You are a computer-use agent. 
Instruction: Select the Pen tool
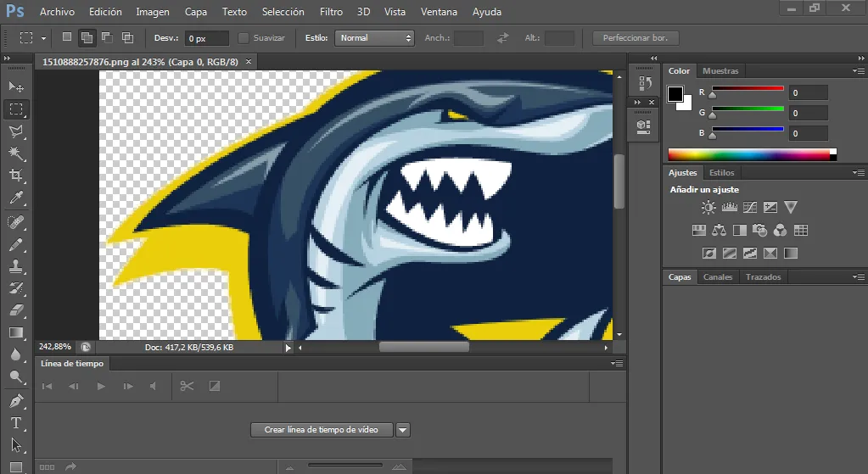[x=16, y=400]
